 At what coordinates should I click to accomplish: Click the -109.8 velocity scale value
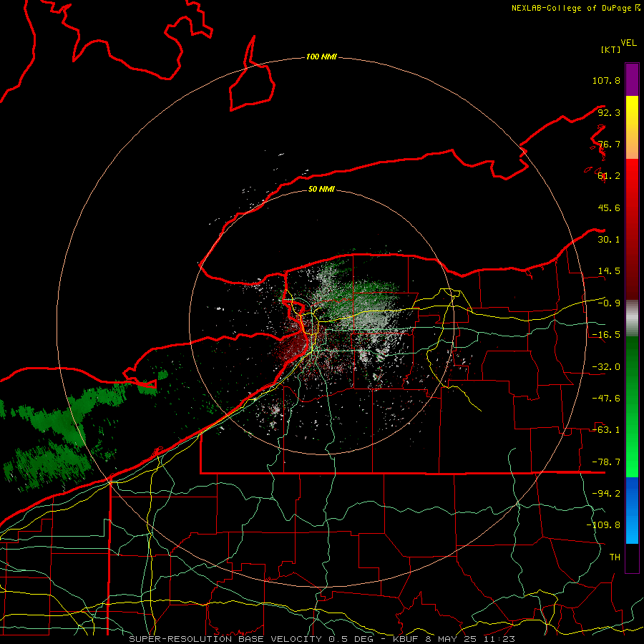(x=603, y=525)
